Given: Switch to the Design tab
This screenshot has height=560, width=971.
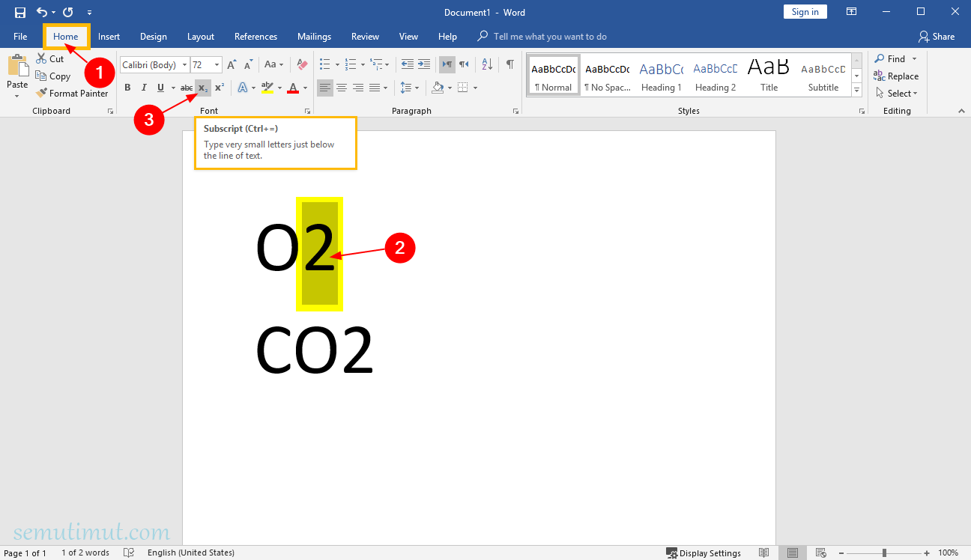Looking at the screenshot, I should [154, 36].
